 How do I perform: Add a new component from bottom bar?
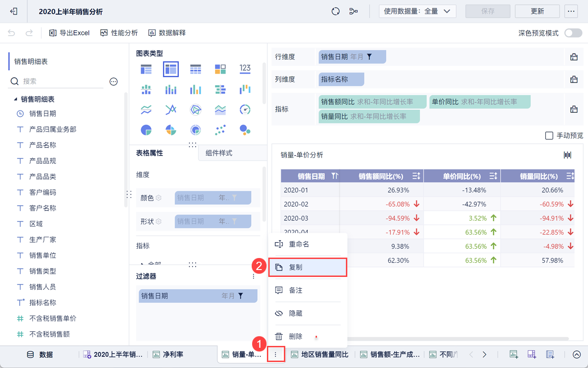coord(514,355)
